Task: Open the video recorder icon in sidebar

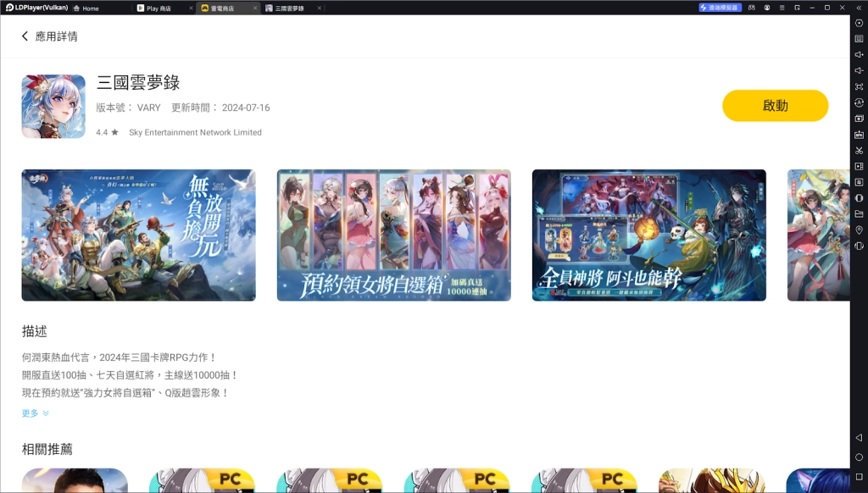Action: tap(859, 167)
